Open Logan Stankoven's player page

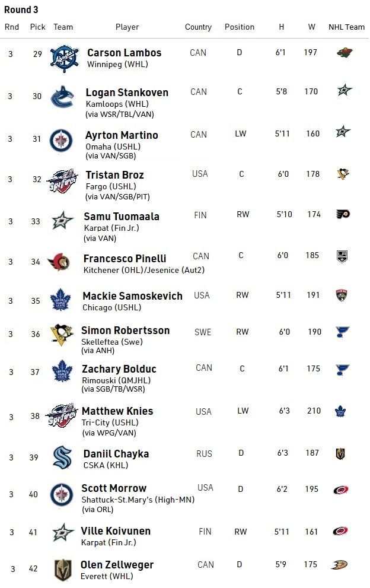coord(127,93)
